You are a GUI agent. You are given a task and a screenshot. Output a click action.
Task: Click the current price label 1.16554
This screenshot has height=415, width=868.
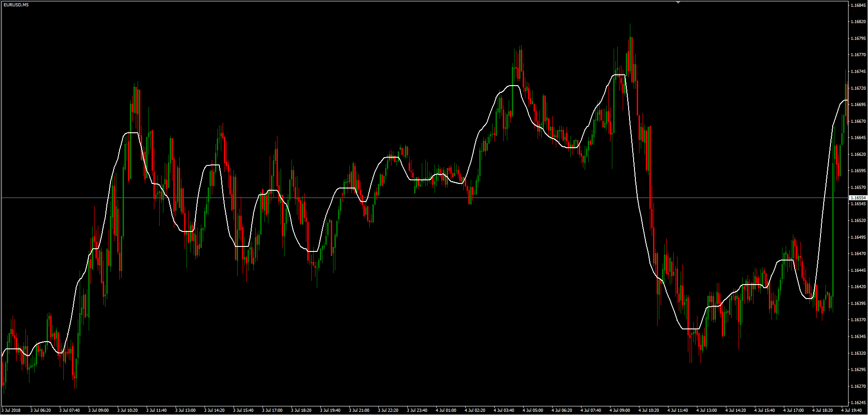[x=858, y=198]
